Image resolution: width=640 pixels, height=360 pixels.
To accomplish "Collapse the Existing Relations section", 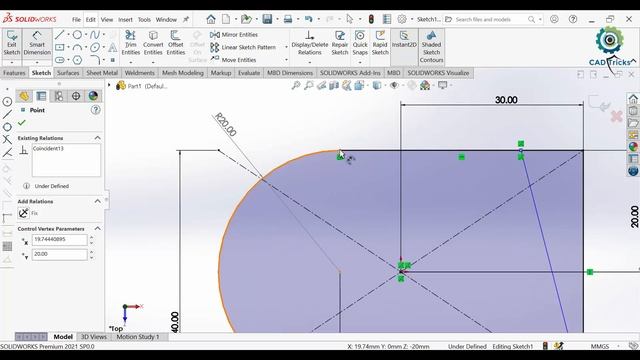I will coord(98,138).
